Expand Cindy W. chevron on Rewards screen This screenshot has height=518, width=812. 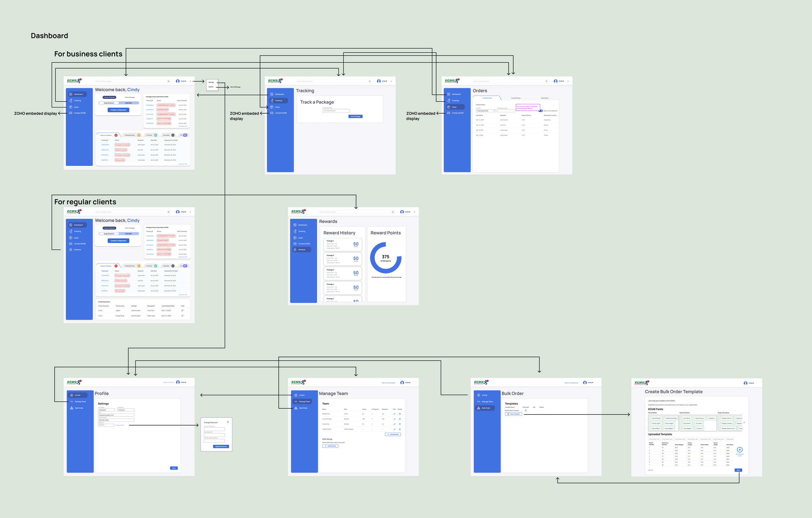414,212
